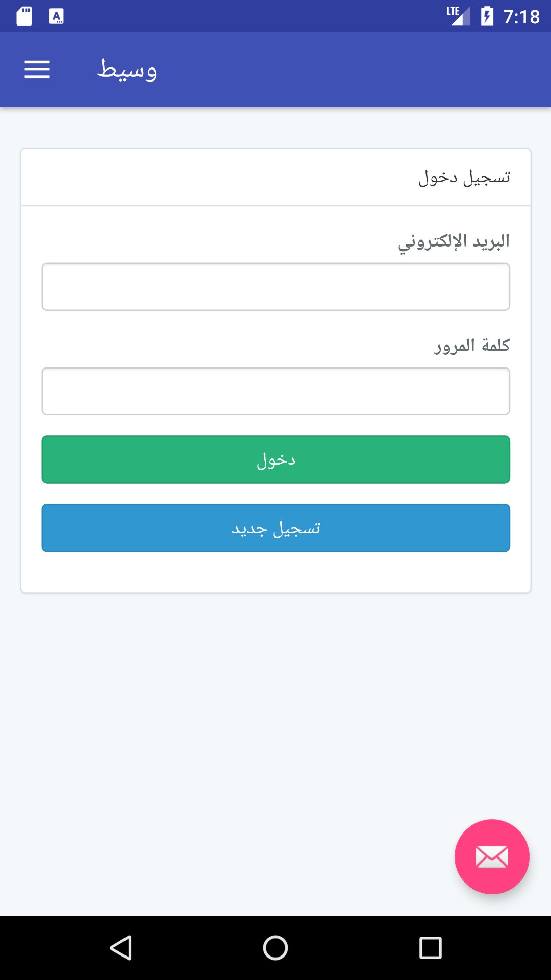Tap the pink email floating action button
This screenshot has height=980, width=551.
pyautogui.click(x=491, y=856)
